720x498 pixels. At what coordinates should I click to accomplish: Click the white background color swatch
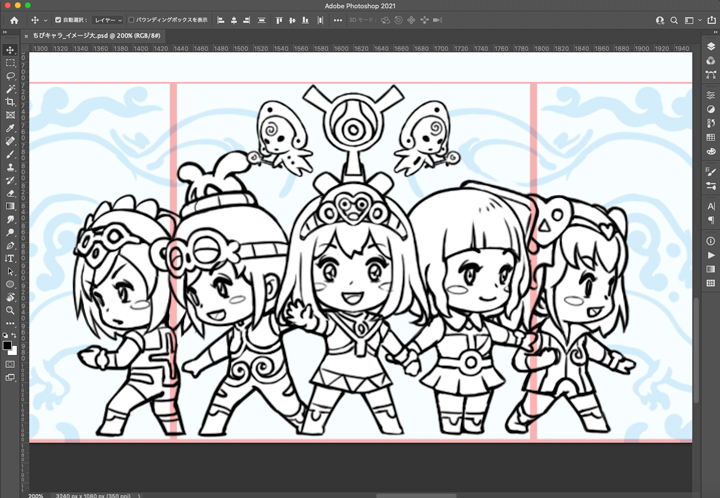[14, 352]
